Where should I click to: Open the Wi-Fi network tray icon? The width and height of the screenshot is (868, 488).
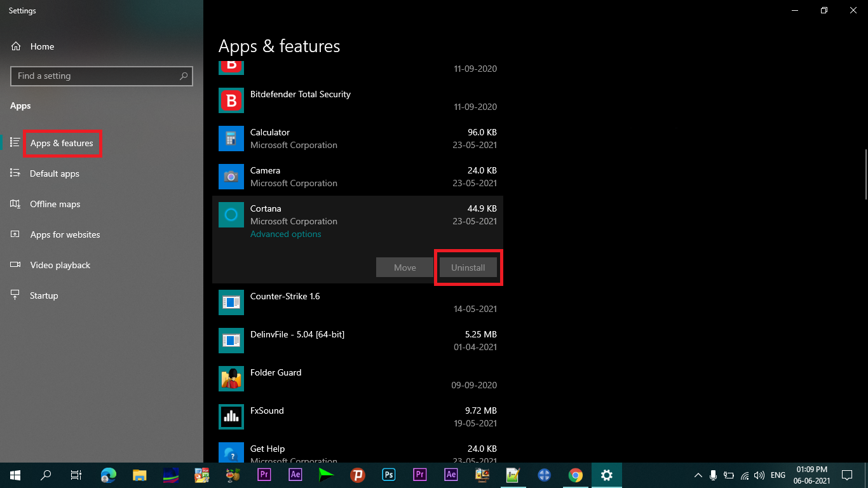[744, 475]
